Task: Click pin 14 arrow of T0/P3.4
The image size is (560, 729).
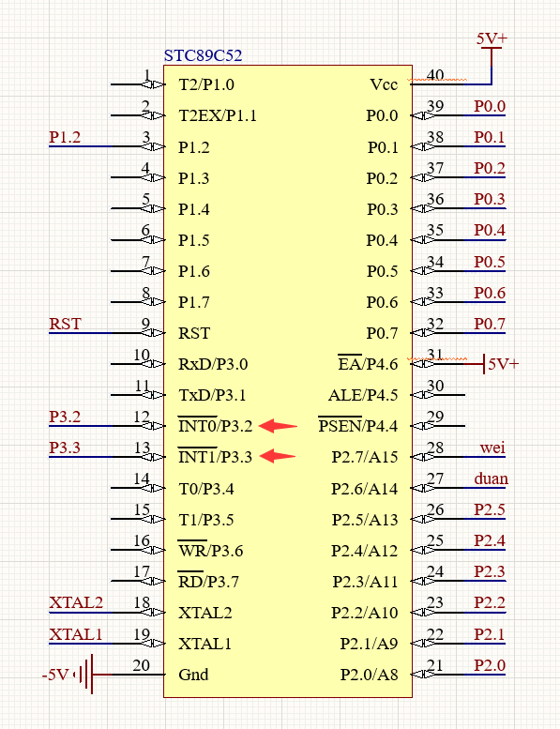Action: click(x=153, y=488)
